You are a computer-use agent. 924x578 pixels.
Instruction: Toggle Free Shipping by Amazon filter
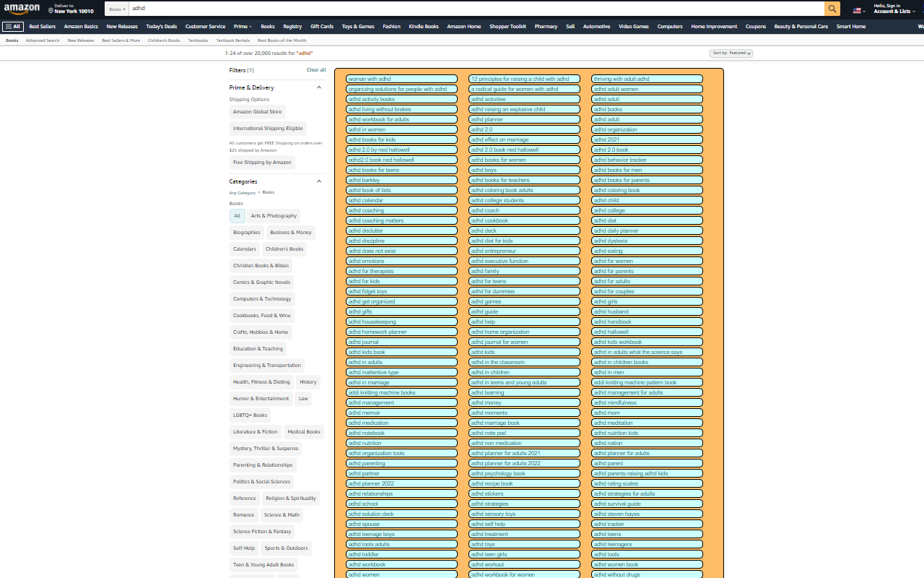(x=262, y=163)
